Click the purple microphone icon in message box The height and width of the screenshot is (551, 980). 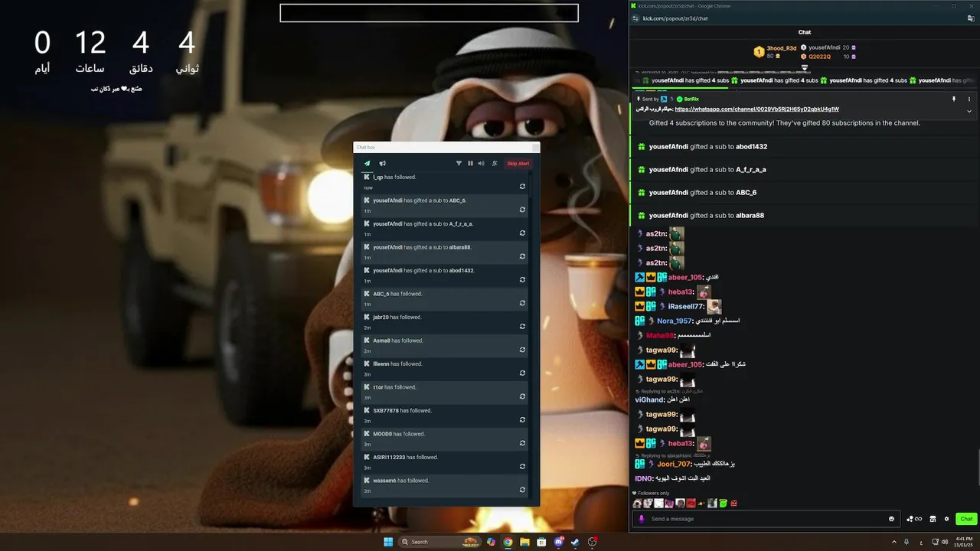click(642, 519)
